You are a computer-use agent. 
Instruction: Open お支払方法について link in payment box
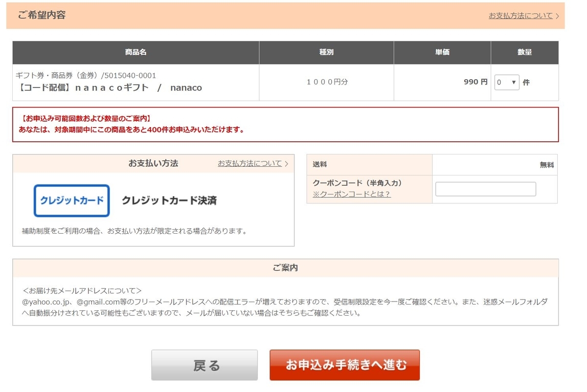click(250, 163)
